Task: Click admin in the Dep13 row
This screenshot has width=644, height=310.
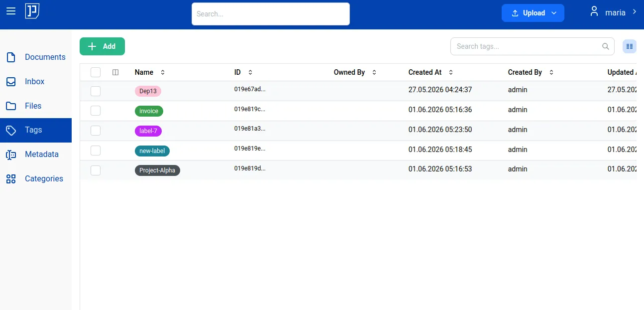Action: (x=518, y=90)
